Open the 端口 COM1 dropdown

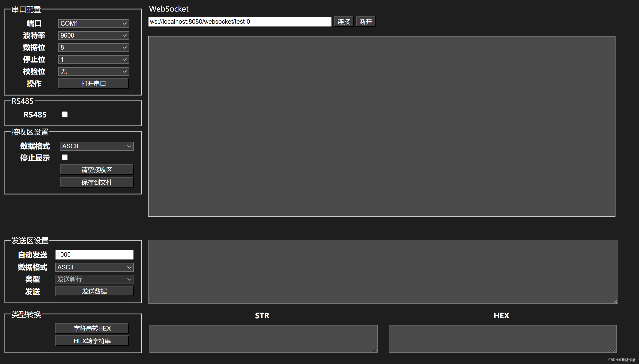pos(93,24)
